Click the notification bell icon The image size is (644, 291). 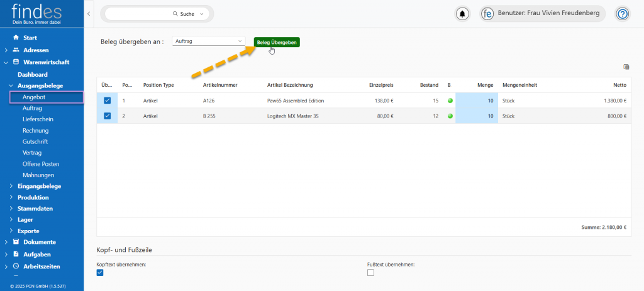463,13
